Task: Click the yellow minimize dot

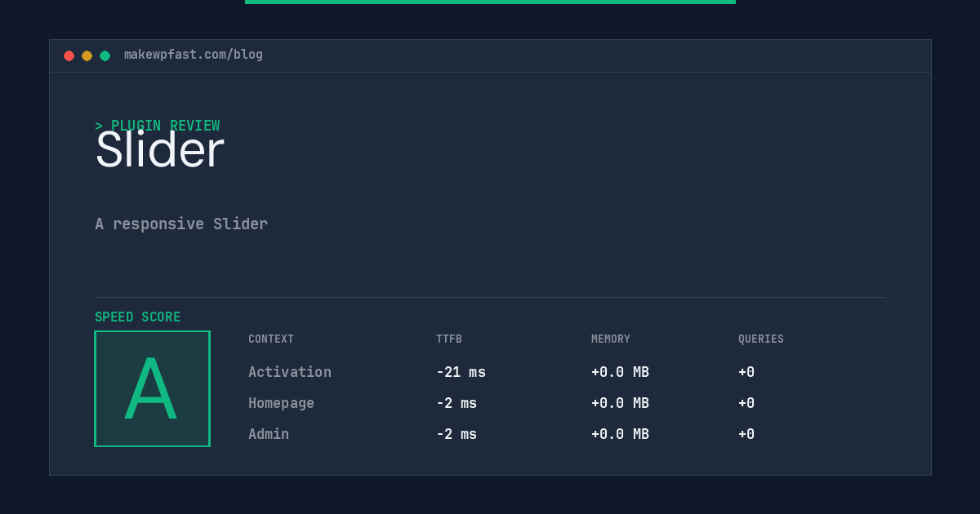Action: [87, 55]
